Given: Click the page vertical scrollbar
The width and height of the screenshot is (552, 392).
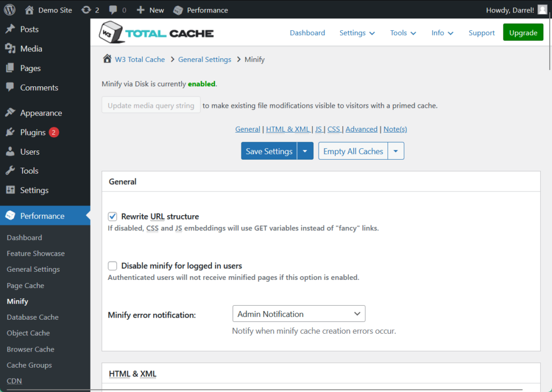Looking at the screenshot, I should click(549, 41).
